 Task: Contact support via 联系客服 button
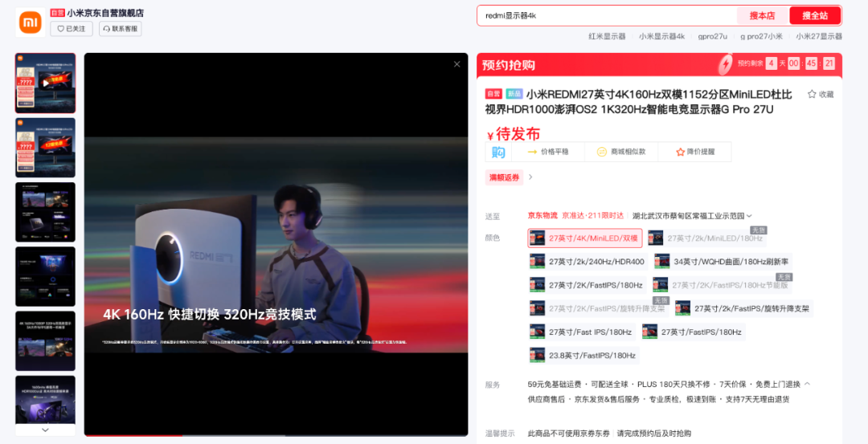coord(120,29)
